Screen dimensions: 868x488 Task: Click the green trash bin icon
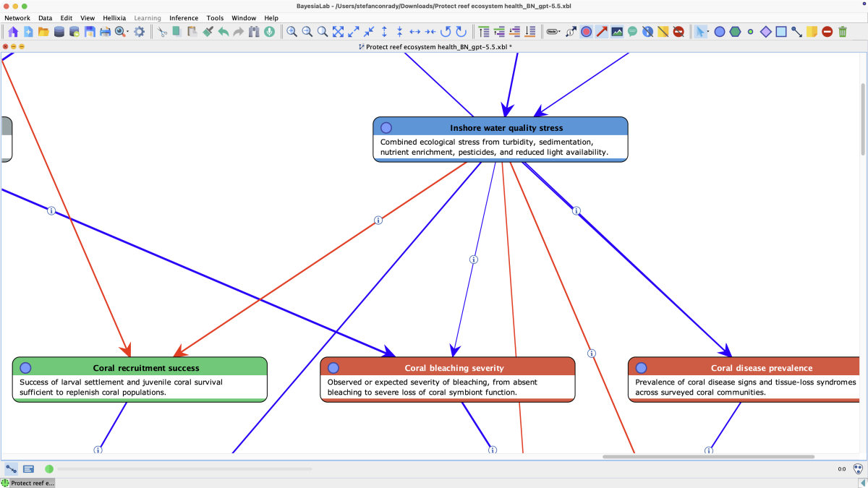[843, 32]
